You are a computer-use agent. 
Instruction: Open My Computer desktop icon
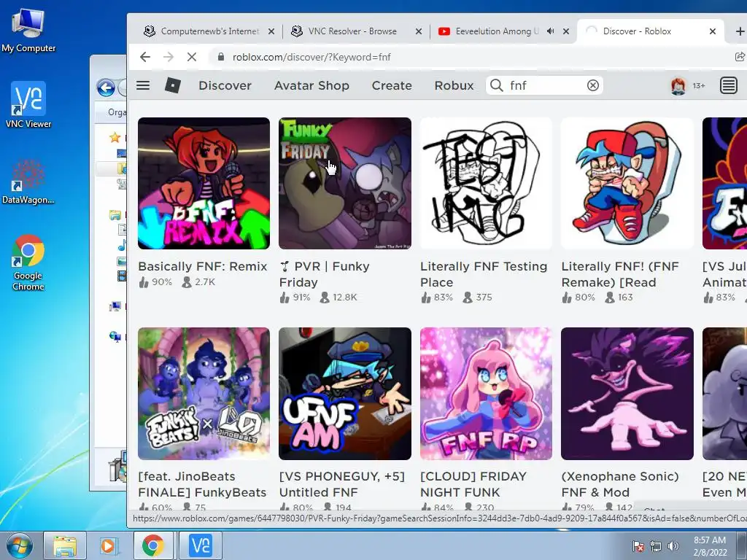click(x=28, y=30)
